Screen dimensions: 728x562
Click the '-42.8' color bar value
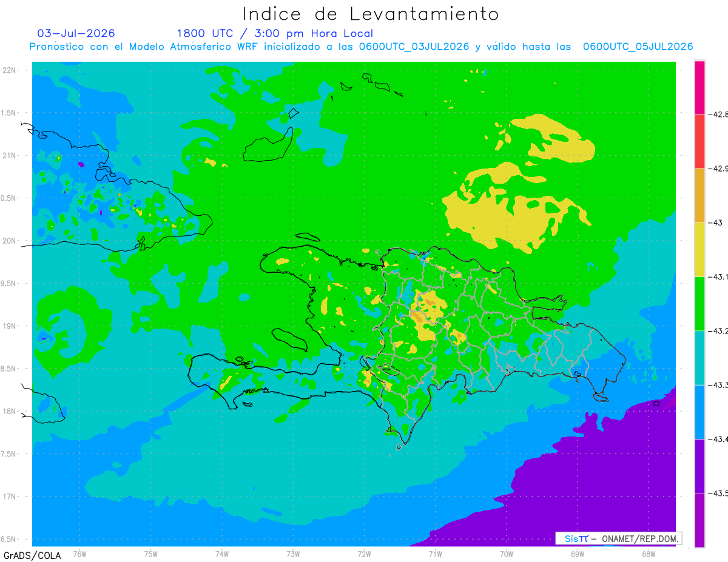[718, 114]
